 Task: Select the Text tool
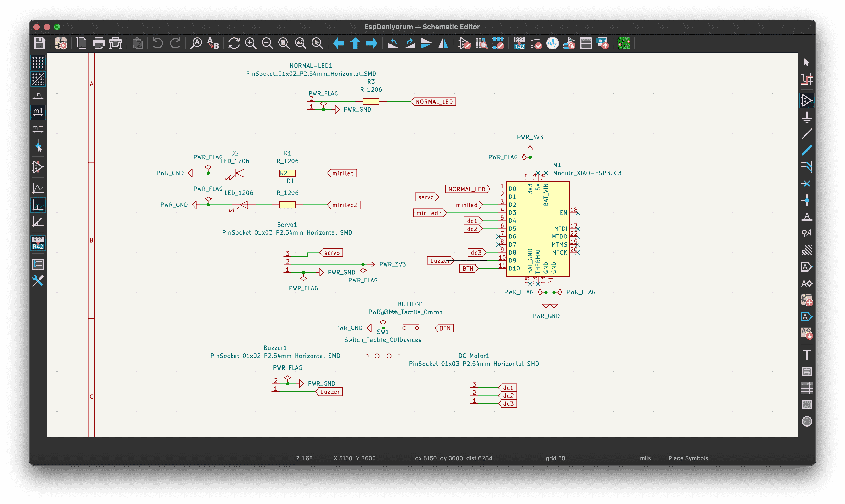click(x=806, y=354)
